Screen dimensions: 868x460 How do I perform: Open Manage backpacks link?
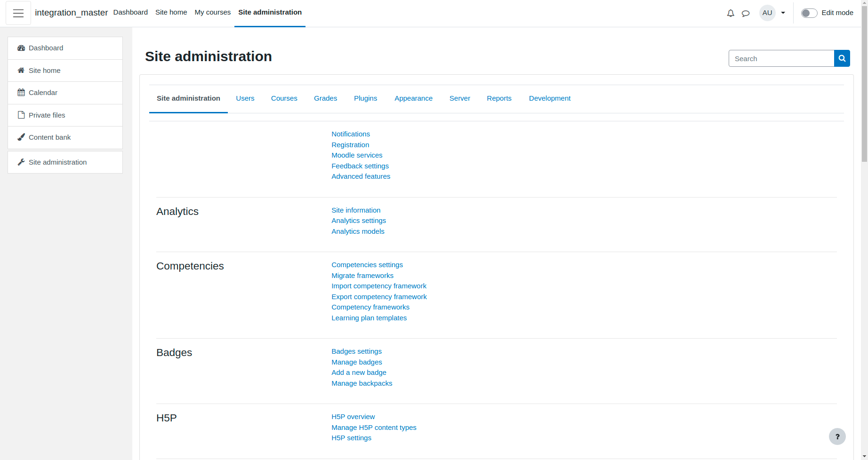362,383
